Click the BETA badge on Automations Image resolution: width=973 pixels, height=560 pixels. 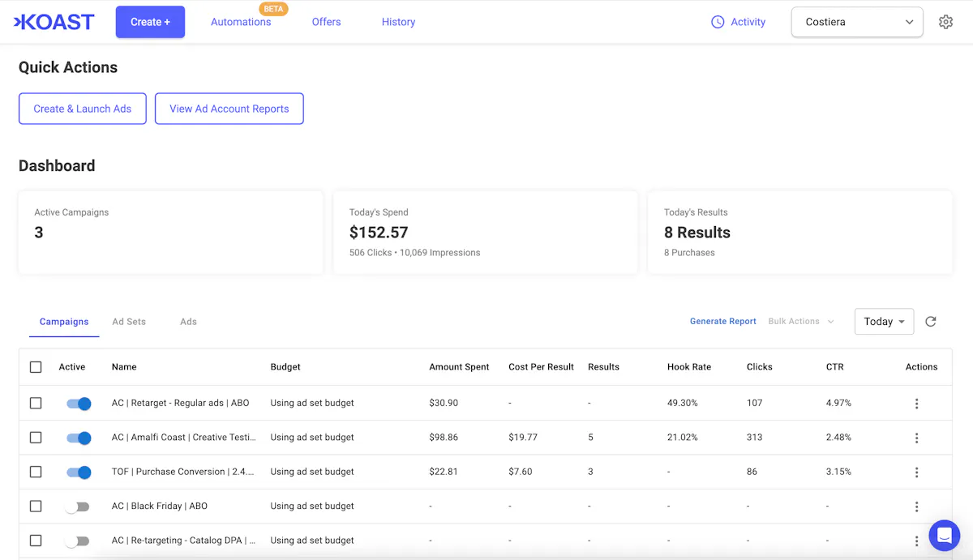tap(273, 9)
